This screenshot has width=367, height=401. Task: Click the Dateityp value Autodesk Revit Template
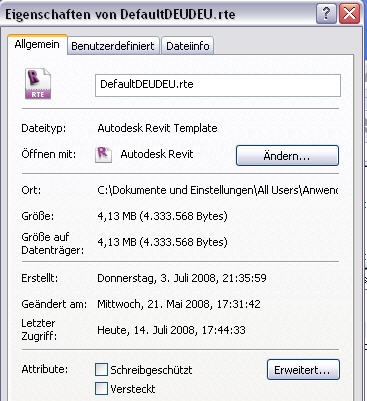click(x=157, y=128)
